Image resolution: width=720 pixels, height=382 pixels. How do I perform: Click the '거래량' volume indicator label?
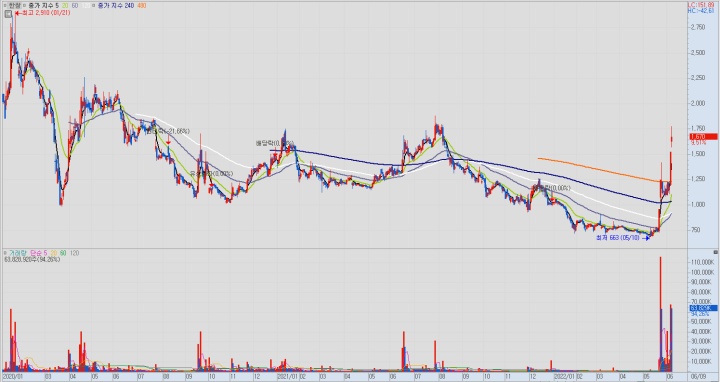tap(18, 253)
